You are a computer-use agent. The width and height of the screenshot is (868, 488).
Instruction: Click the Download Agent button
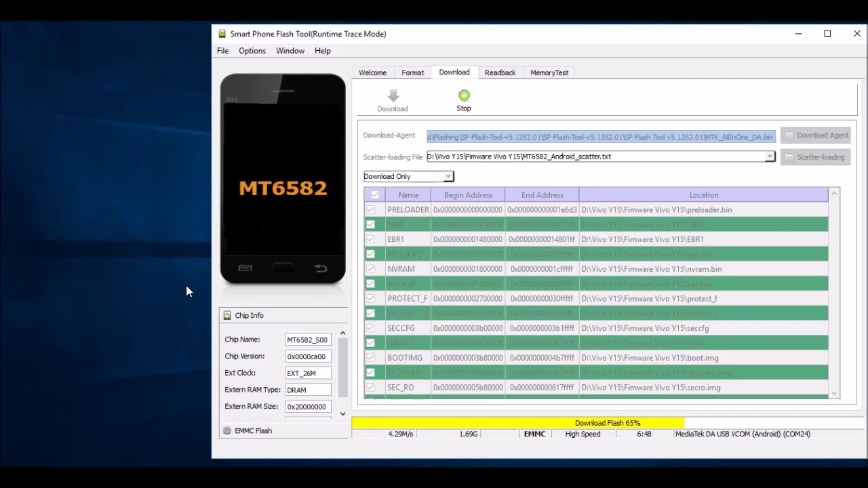(x=816, y=136)
